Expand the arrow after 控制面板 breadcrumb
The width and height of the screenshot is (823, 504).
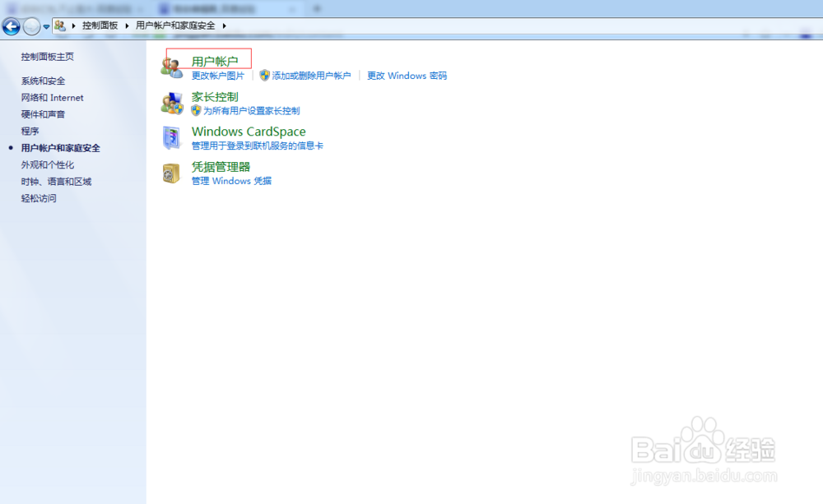click(127, 25)
